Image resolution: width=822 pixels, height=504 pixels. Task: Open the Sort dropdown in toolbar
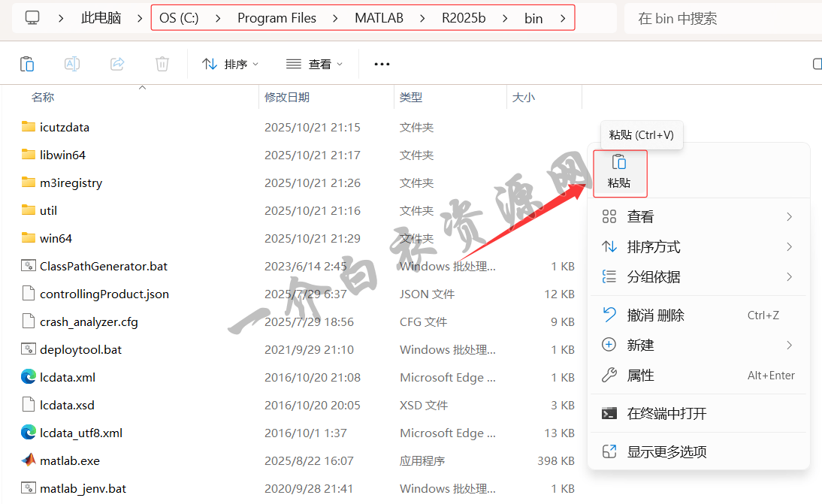tap(230, 64)
